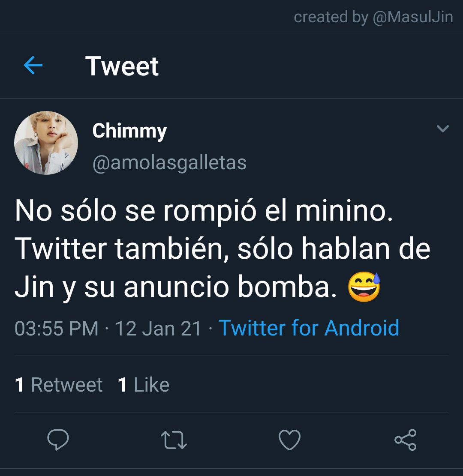Select the line 'Jin y su anuncio bomba'
This screenshot has width=463, height=476.
[x=176, y=287]
